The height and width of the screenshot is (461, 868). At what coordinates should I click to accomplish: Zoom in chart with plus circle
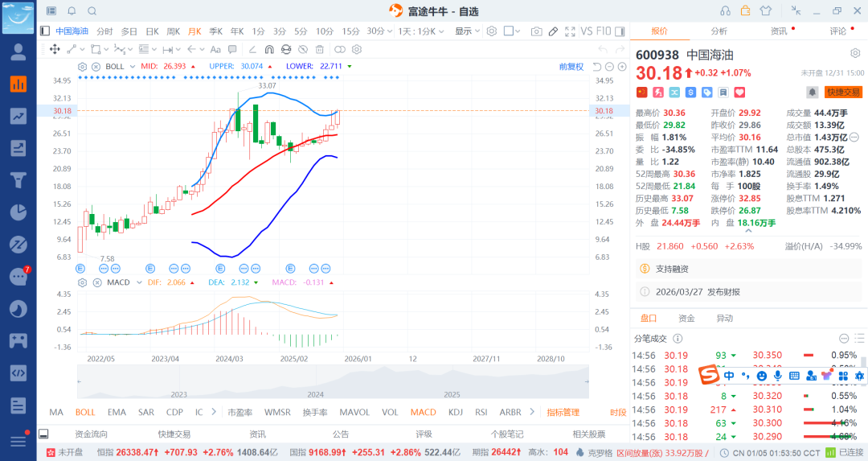tap(622, 67)
